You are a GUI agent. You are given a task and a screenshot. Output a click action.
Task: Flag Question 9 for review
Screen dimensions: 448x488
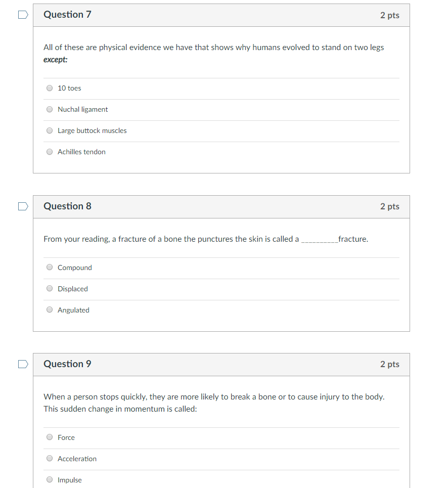pos(23,364)
